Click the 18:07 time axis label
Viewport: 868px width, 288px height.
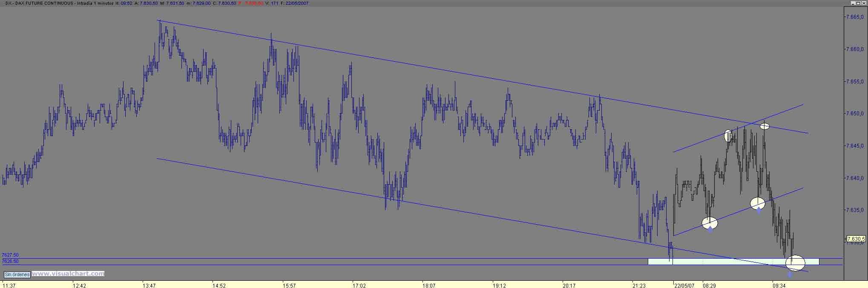tap(429, 285)
